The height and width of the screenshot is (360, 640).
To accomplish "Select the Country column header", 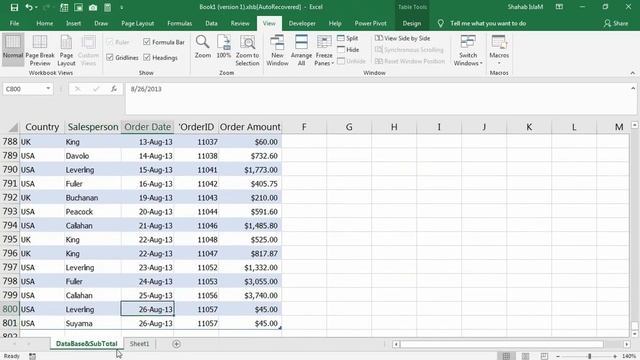I will (42, 127).
